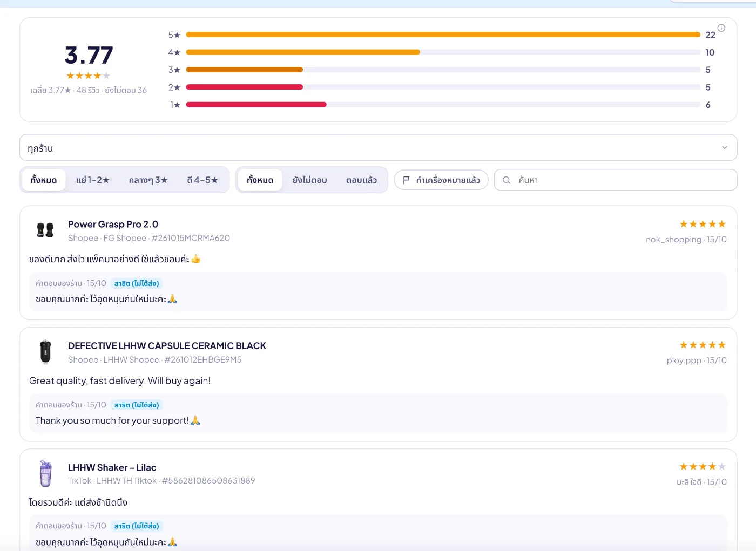Select the ทั้งหมด reply status tab
The height and width of the screenshot is (551, 756).
pos(260,180)
